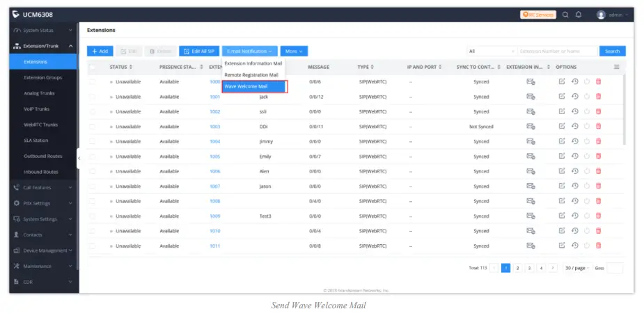The height and width of the screenshot is (318, 644).
Task: Reset extension 1001 with the clock icon
Action: pyautogui.click(x=574, y=97)
